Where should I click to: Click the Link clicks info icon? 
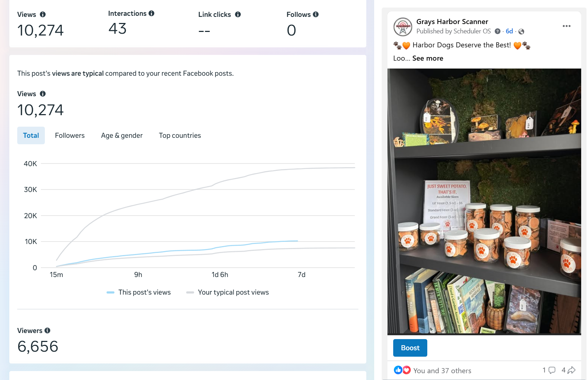(238, 14)
